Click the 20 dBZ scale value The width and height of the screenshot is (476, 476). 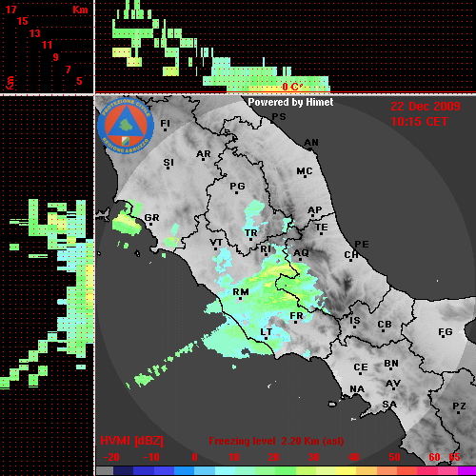(x=273, y=457)
